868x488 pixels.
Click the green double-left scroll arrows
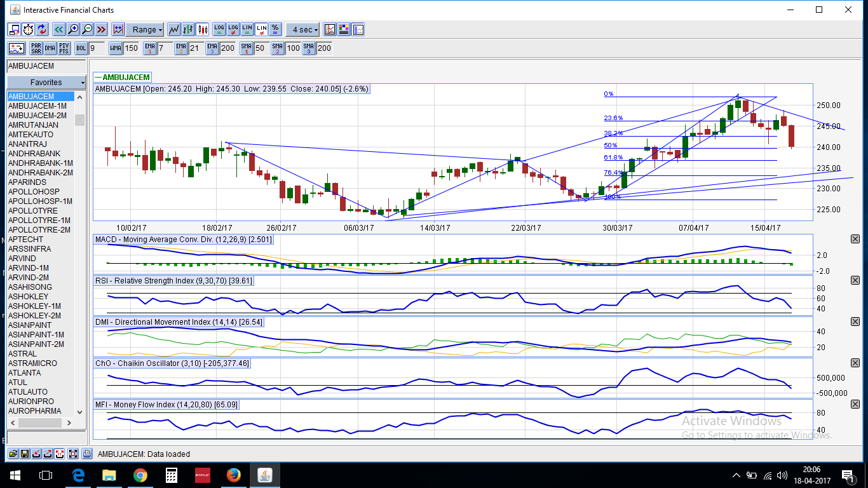click(59, 29)
